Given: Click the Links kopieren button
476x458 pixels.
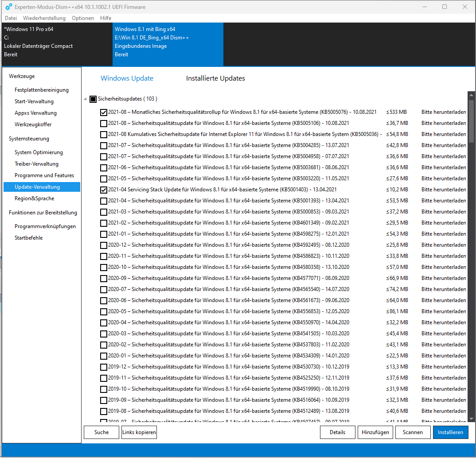Looking at the screenshot, I should [x=139, y=432].
